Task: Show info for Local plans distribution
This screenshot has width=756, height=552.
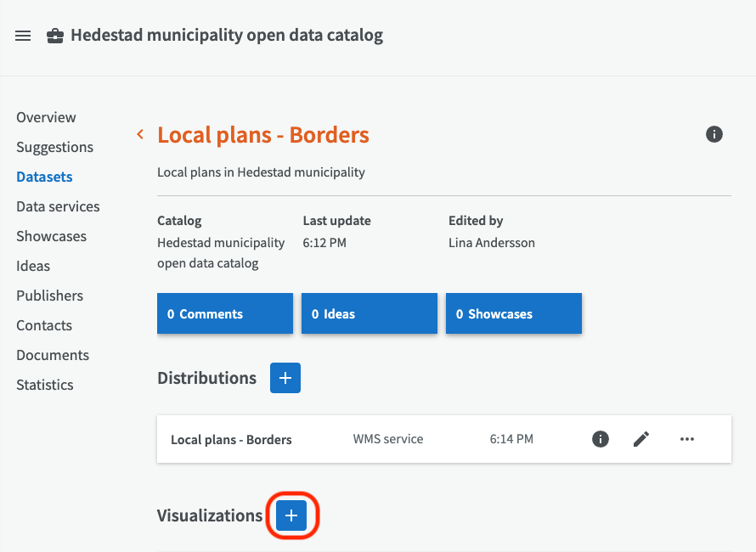Action: click(x=601, y=439)
